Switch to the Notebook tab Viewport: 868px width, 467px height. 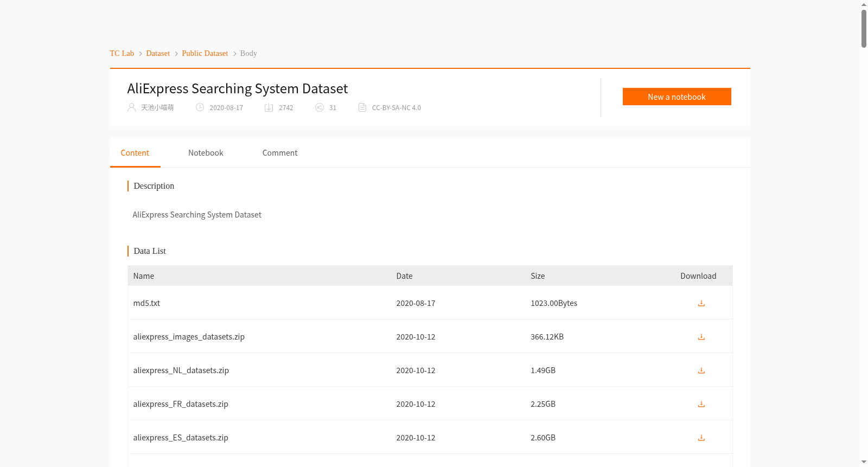(206, 153)
